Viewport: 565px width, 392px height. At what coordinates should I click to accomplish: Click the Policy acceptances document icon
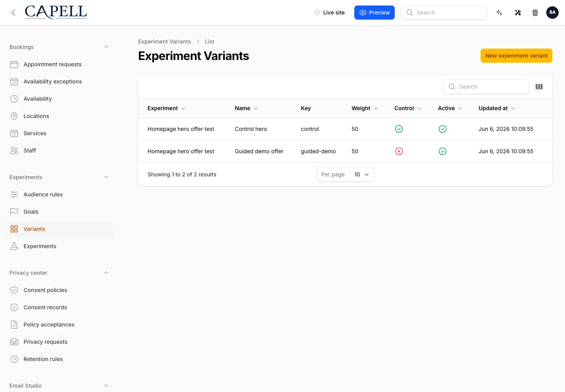pyautogui.click(x=14, y=325)
